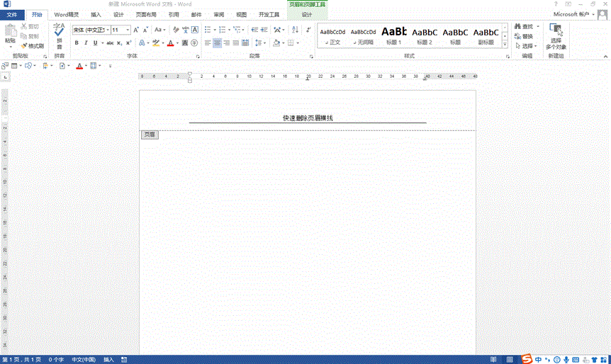Click the Increase Font Size icon

pos(137,30)
